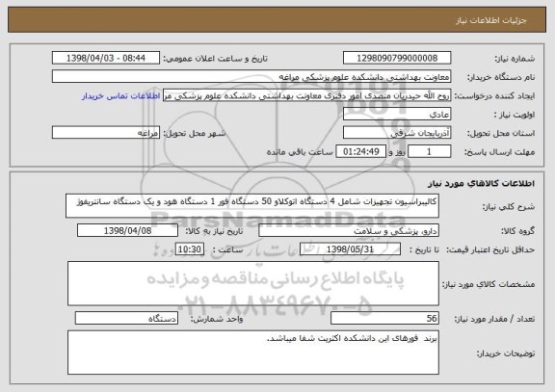The width and height of the screenshot is (555, 392).
Task: Click the text 'ساعت باقی مانده'
Action: pyautogui.click(x=300, y=152)
